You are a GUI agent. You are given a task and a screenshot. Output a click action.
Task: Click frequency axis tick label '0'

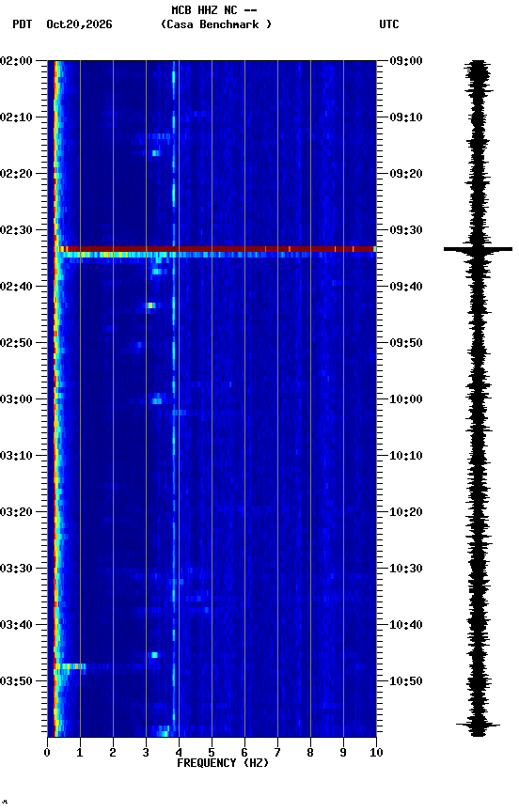pos(47,753)
